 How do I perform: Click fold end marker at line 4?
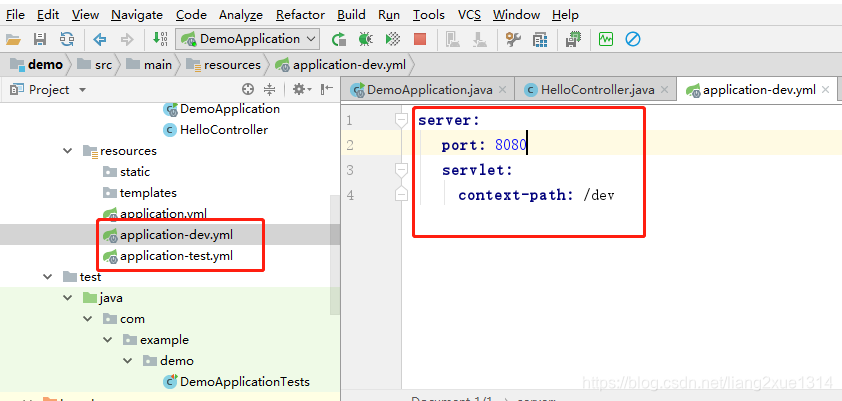[401, 194]
